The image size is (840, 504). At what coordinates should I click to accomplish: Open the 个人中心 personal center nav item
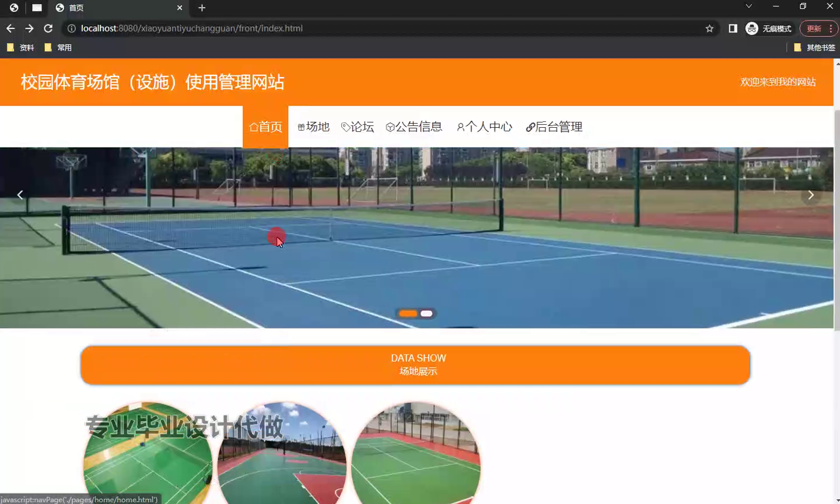click(x=484, y=127)
